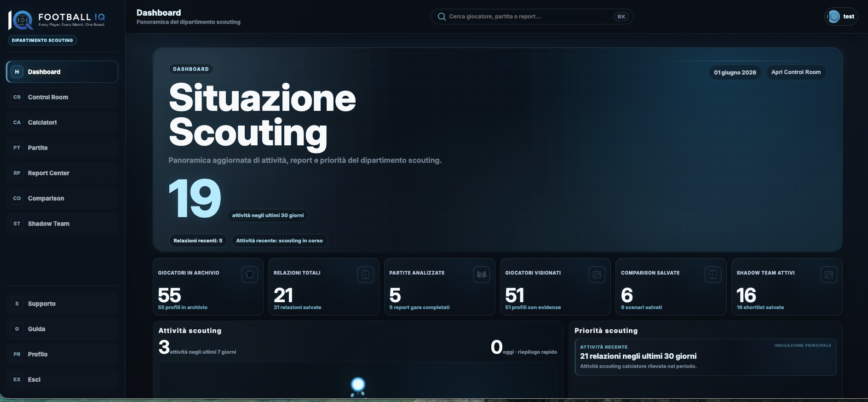Open the Supporto page
The image size is (868, 402).
tap(62, 304)
